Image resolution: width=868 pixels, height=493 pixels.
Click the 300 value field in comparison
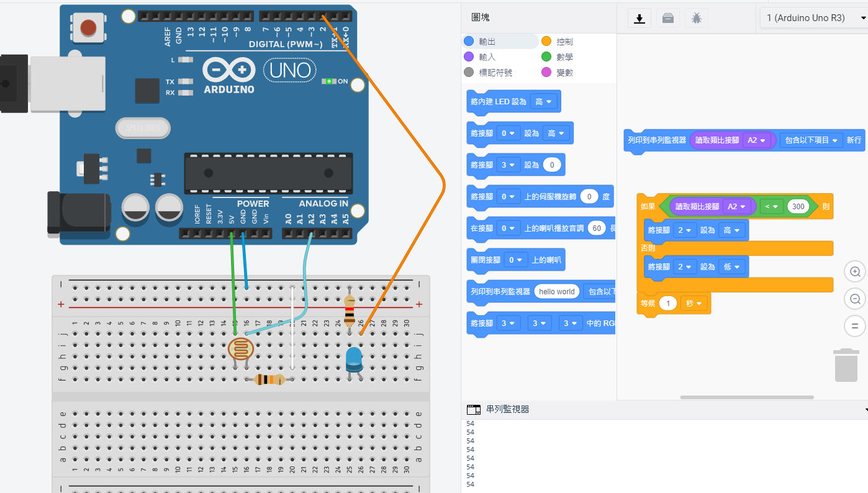798,207
